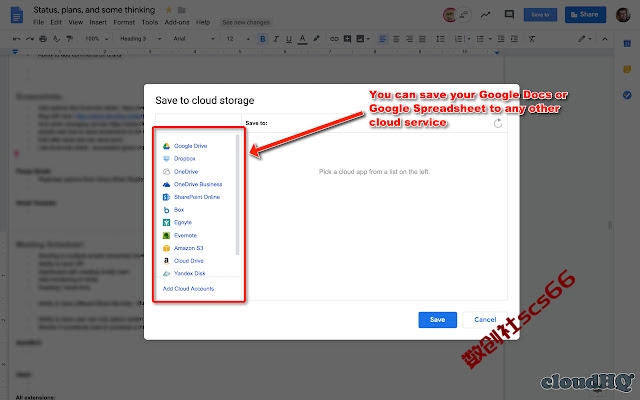Viewport: 640px width, 400px height.
Task: Click the Save to button in header
Action: [x=540, y=15]
